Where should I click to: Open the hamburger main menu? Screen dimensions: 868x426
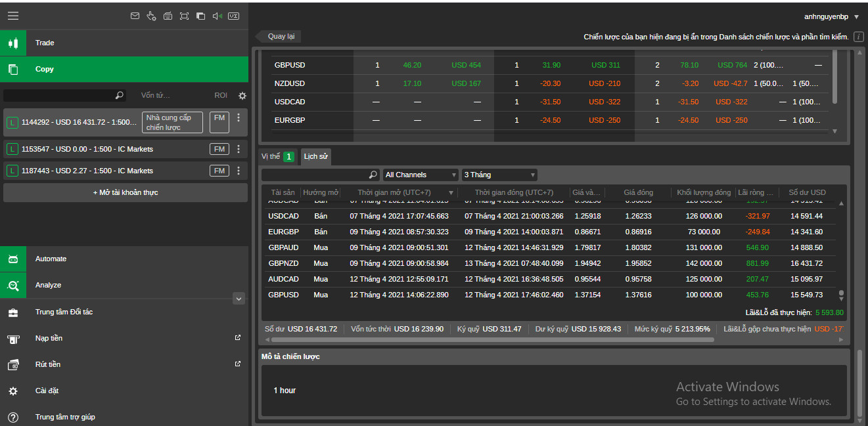pos(13,16)
